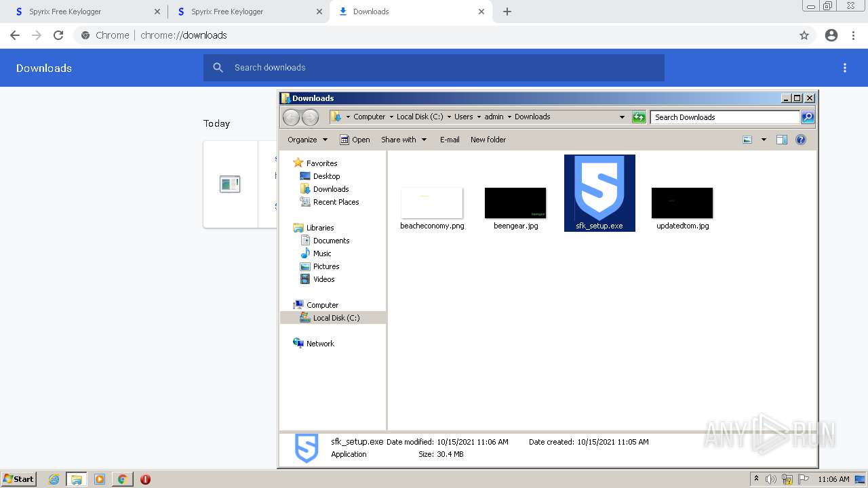Select beengear.jpg file thumbnail

tap(515, 203)
